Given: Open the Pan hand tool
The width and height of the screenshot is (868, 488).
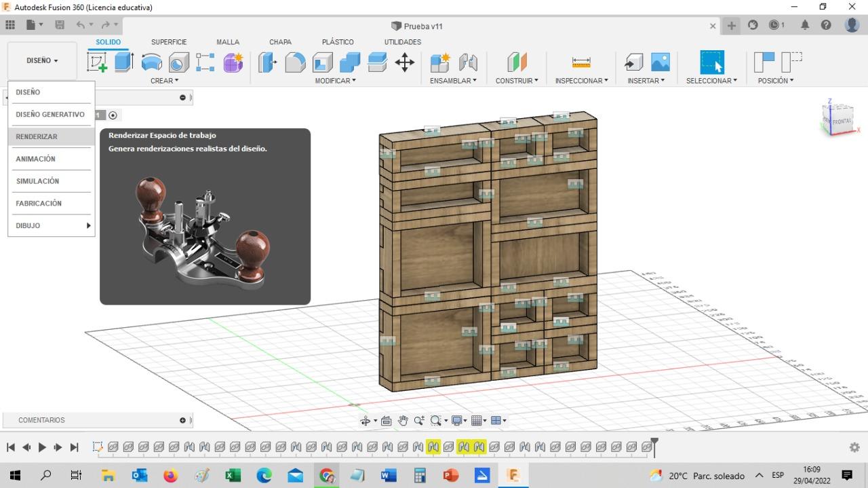Looking at the screenshot, I should tap(403, 421).
